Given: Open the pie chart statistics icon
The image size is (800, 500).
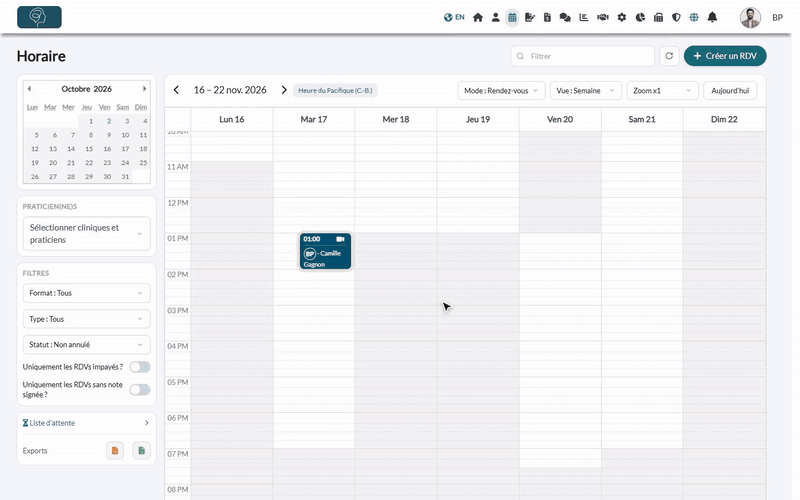Looking at the screenshot, I should pos(640,17).
